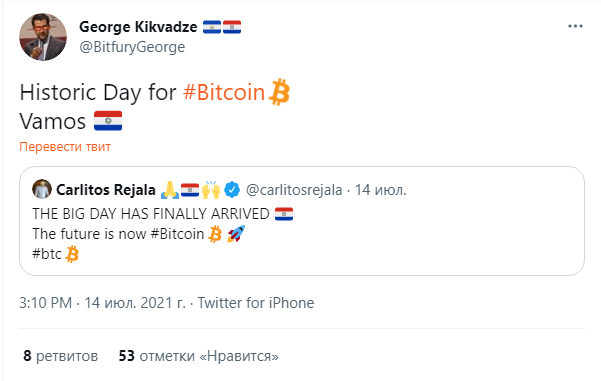
Task: Click the quoted tweet's 14 июл. date
Action: pos(380,190)
